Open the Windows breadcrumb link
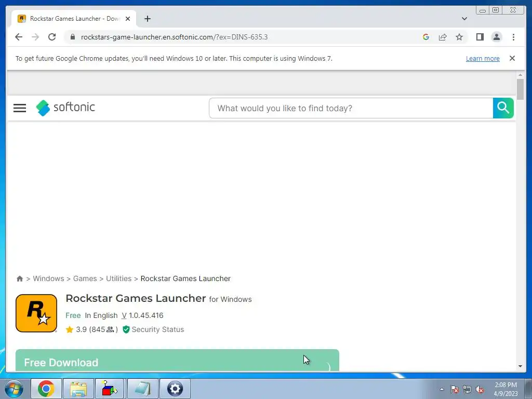The image size is (532, 399). (48, 278)
